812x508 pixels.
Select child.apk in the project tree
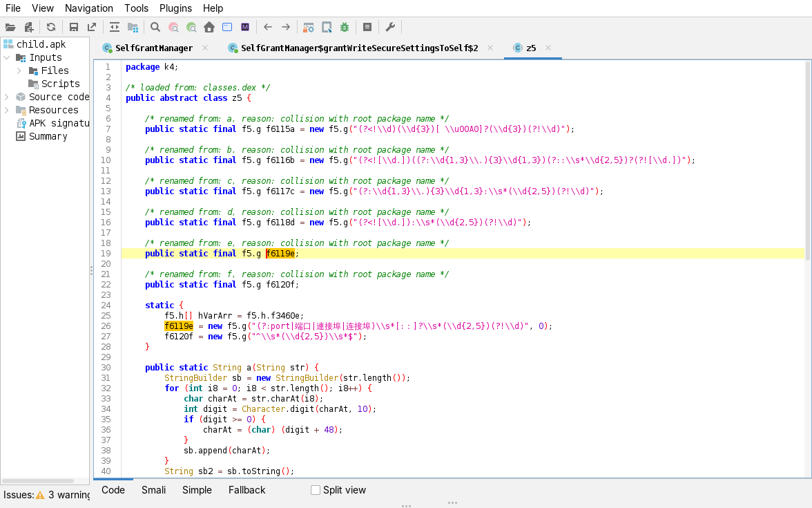(x=41, y=44)
